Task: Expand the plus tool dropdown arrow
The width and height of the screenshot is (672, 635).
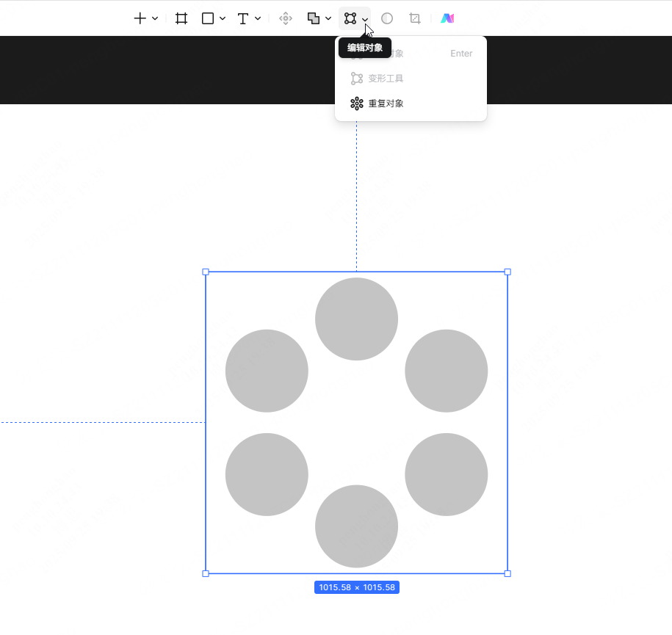Action: (x=155, y=18)
